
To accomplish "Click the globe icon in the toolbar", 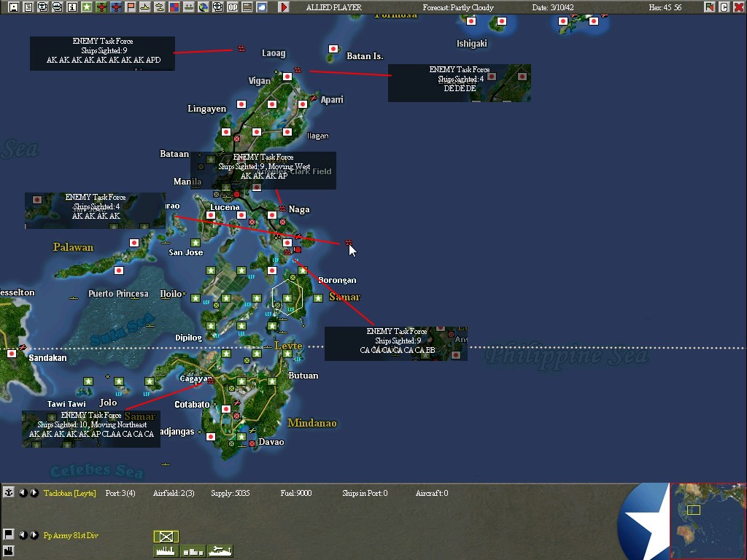I will (x=204, y=7).
